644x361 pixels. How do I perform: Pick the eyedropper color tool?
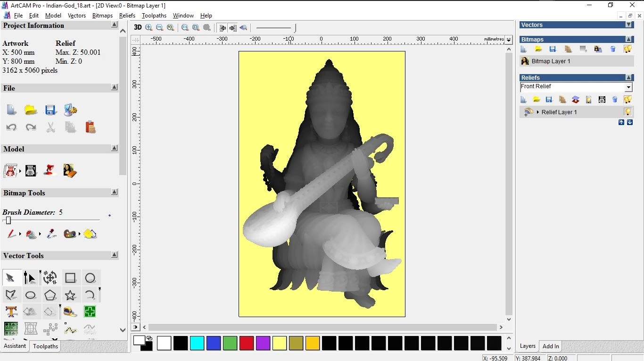pyautogui.click(x=51, y=234)
